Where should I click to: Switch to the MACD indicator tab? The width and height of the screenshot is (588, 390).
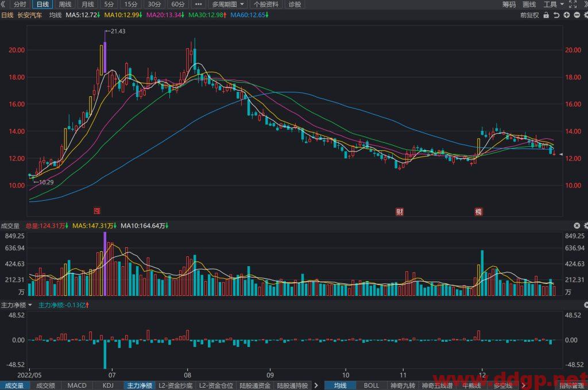[x=77, y=385]
